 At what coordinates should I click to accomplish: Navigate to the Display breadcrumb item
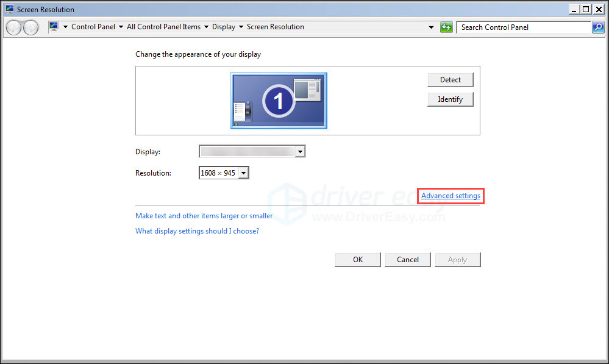click(224, 27)
